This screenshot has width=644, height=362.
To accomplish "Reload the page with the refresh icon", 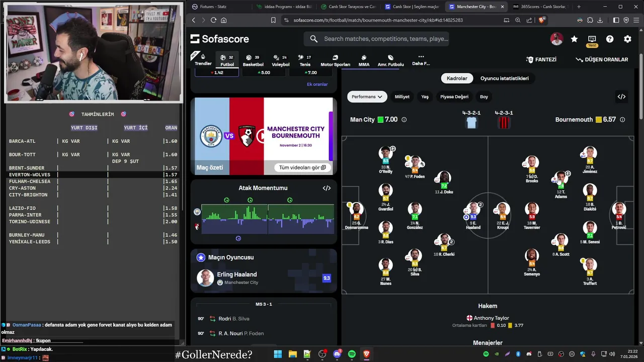I will click(213, 20).
